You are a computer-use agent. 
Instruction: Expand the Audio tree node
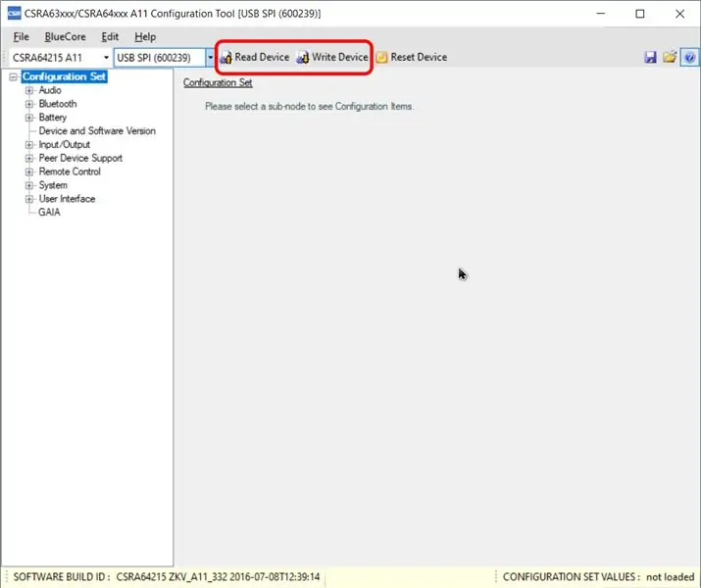pyautogui.click(x=29, y=91)
